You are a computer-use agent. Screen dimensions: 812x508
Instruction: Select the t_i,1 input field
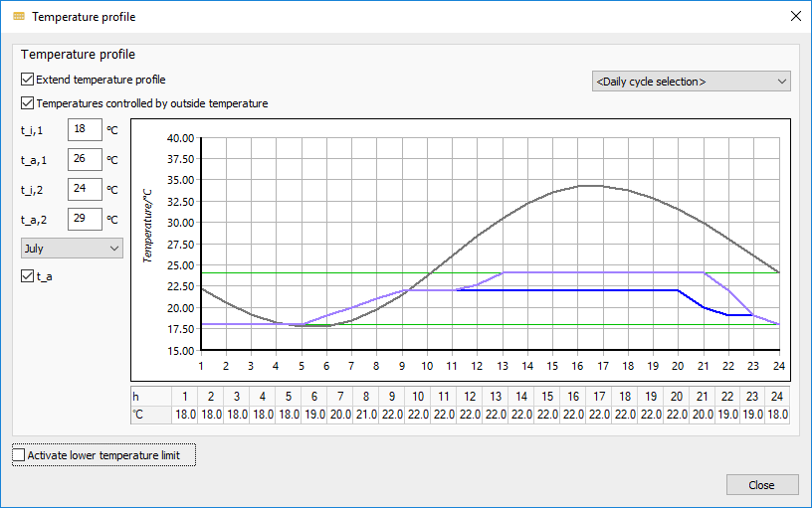[85, 129]
